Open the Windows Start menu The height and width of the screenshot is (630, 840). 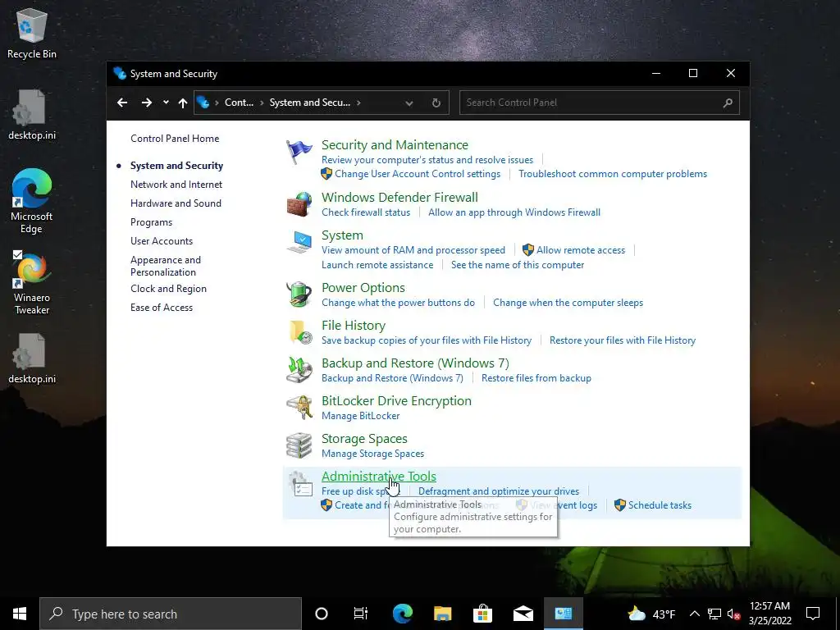click(20, 614)
